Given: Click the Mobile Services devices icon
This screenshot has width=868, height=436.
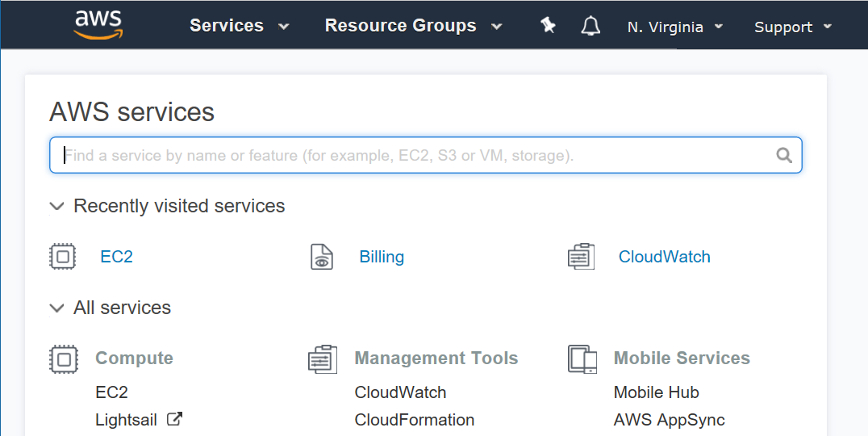Looking at the screenshot, I should pyautogui.click(x=582, y=359).
